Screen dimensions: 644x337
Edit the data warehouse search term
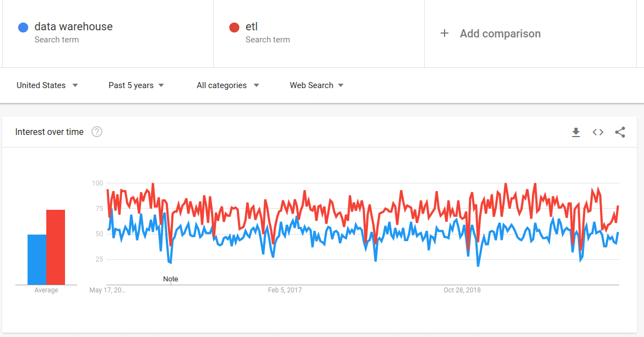(x=73, y=26)
